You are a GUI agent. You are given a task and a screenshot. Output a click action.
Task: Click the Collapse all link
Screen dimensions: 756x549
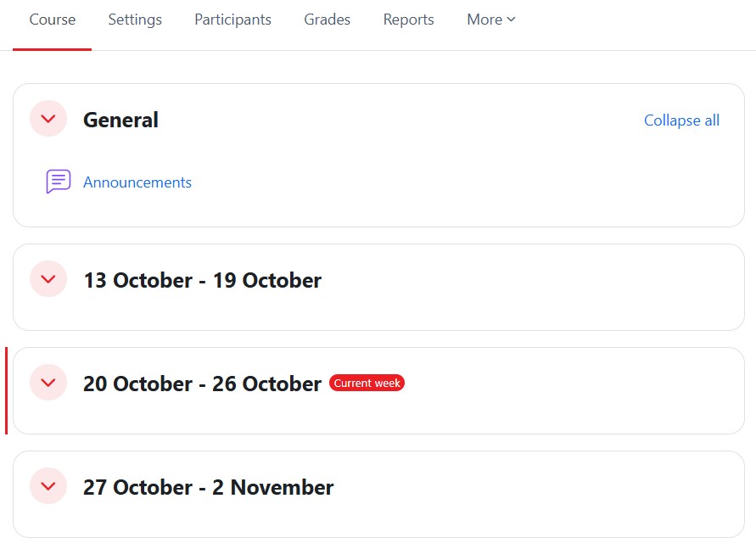pos(681,120)
